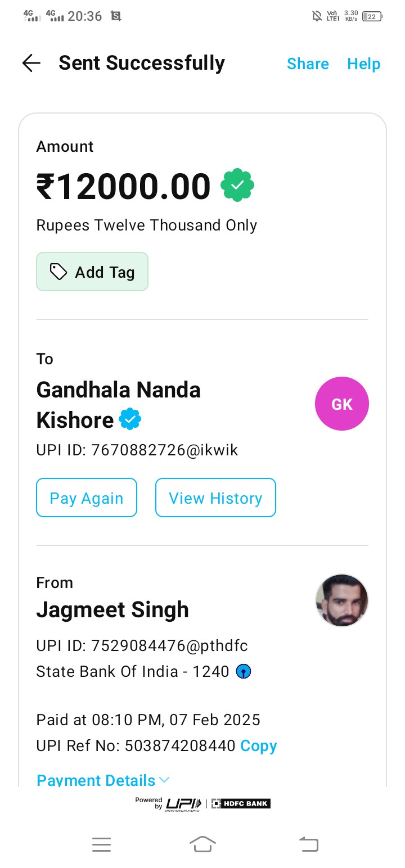Image resolution: width=405 pixels, height=868 pixels.
Task: Open Android recent apps menu button
Action: click(x=101, y=844)
